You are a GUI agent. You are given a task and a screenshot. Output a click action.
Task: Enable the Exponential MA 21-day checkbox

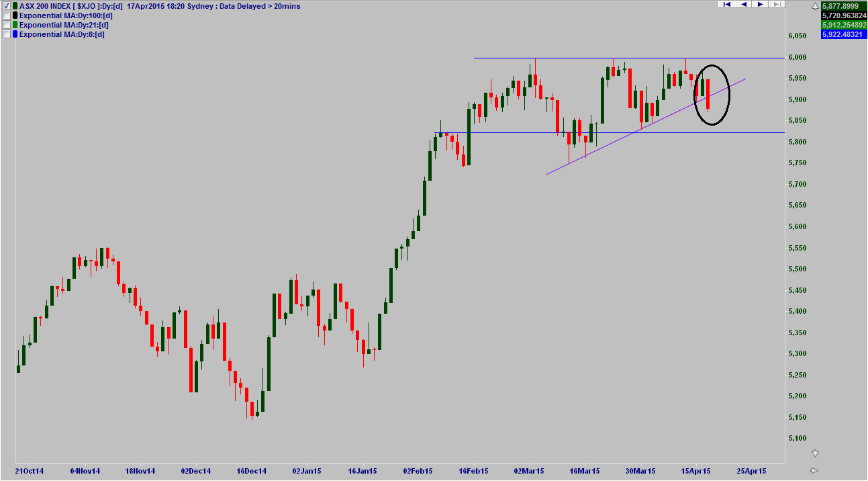(x=6, y=25)
